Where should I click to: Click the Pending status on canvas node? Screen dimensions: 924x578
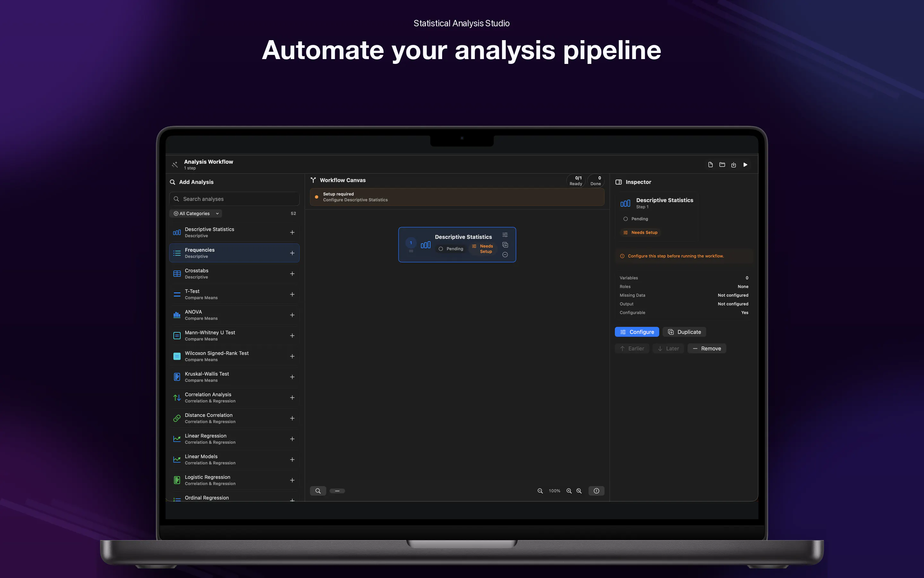(x=451, y=249)
